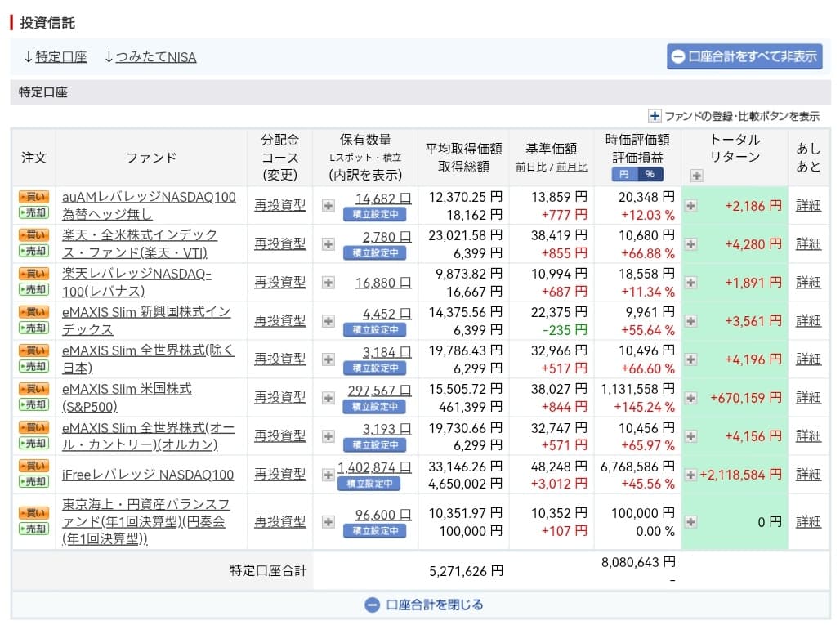The height and width of the screenshot is (625, 840).
Task: Click the 売却 icon for 東京海上・円資産バランスファンド
Action: [x=33, y=529]
